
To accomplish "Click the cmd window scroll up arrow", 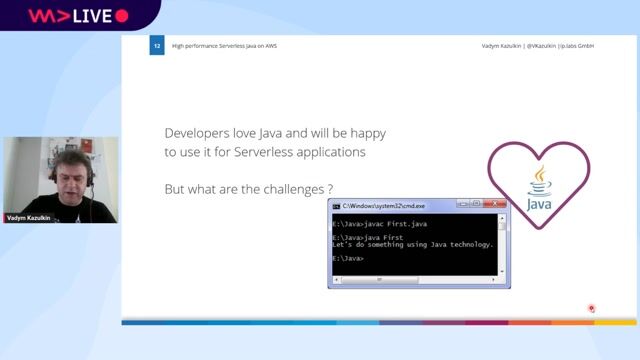I will (x=502, y=218).
